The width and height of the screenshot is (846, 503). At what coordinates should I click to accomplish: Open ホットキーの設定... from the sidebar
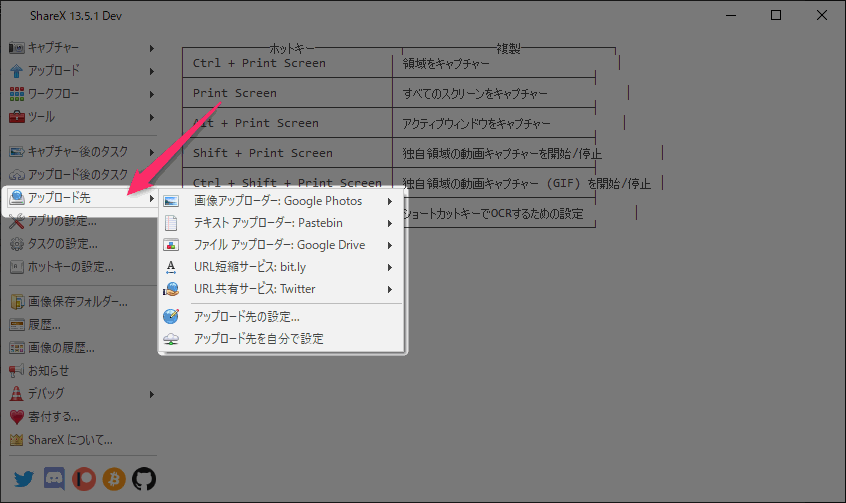[71, 267]
